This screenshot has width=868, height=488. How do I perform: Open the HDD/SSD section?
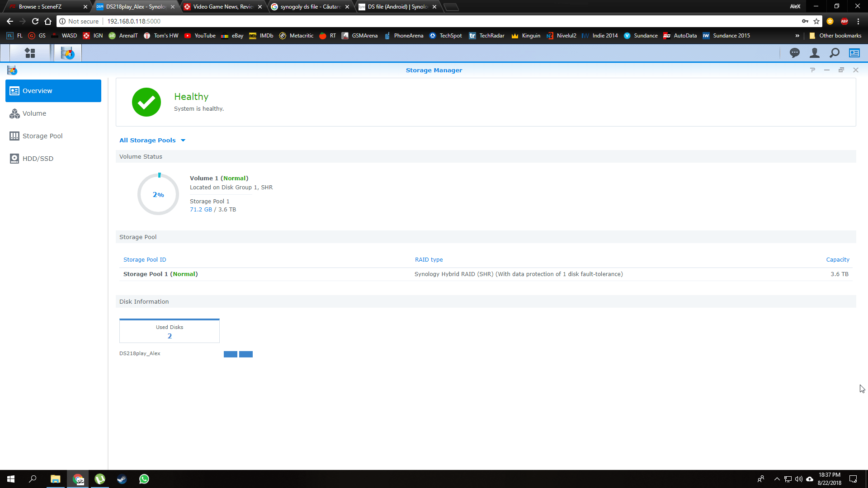38,159
